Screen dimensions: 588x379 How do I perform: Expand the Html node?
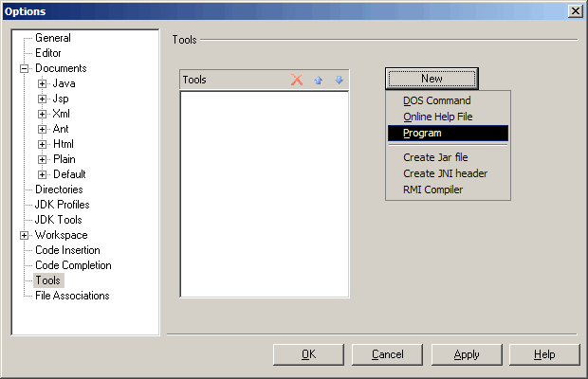(42, 144)
